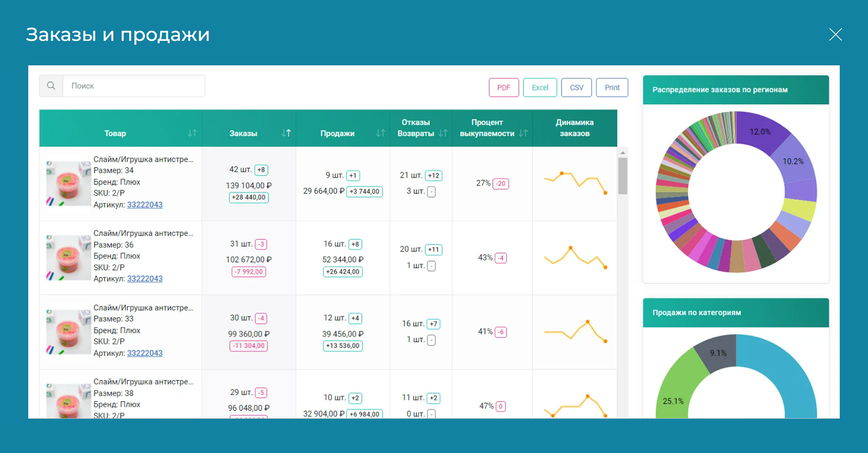This screenshot has width=868, height=453.
Task: Click the +7 refusals badge
Action: 433,324
